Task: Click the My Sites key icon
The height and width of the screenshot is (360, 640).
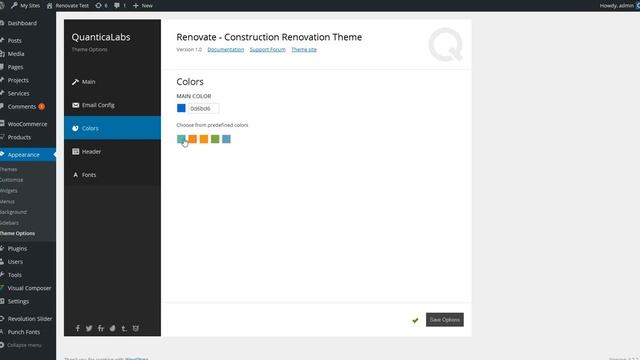Action: click(14, 6)
